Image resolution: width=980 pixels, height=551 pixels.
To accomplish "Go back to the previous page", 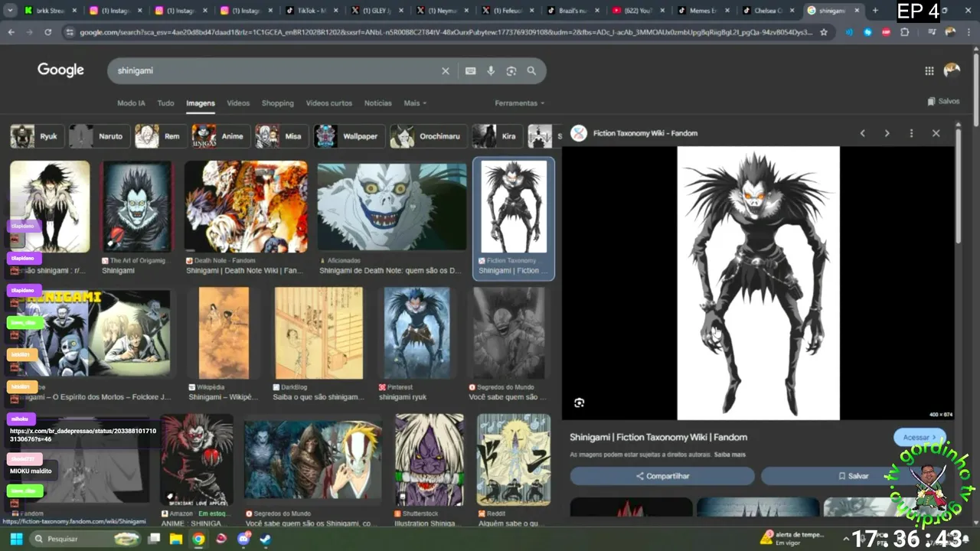I will click(11, 32).
